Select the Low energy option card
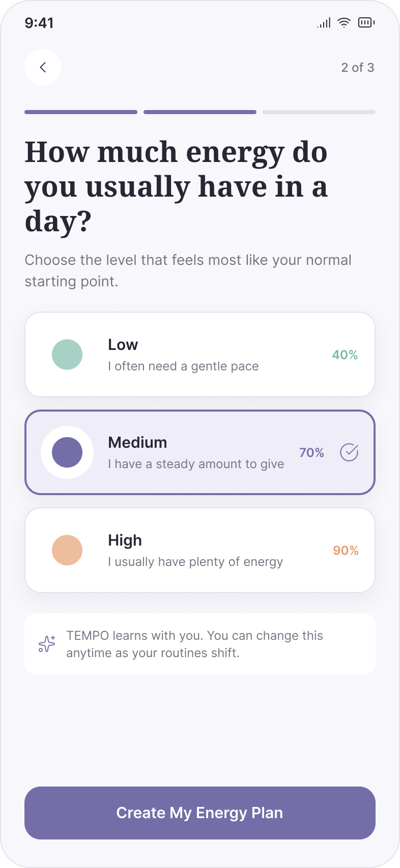The height and width of the screenshot is (868, 400). coord(200,355)
